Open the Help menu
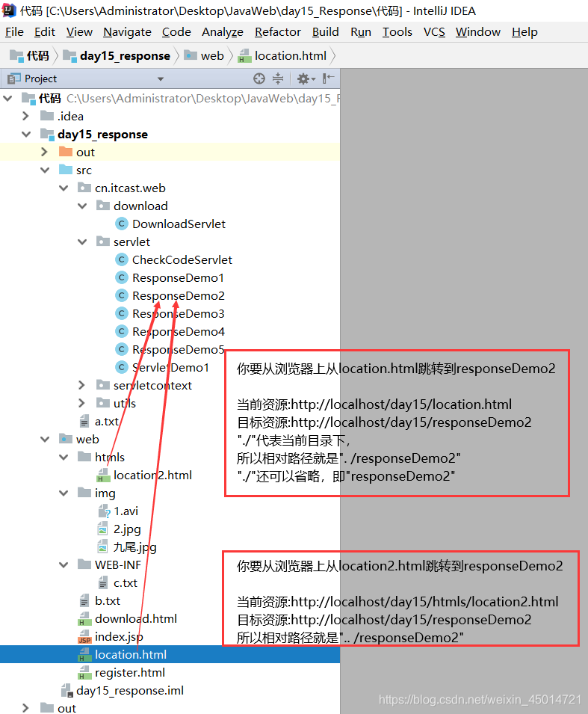588x714 pixels. (524, 32)
